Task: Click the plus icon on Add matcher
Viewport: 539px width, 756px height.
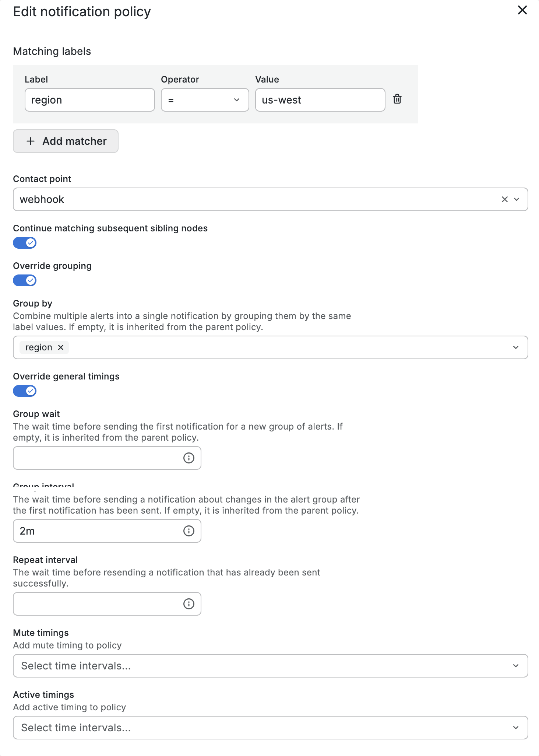Action: click(31, 141)
